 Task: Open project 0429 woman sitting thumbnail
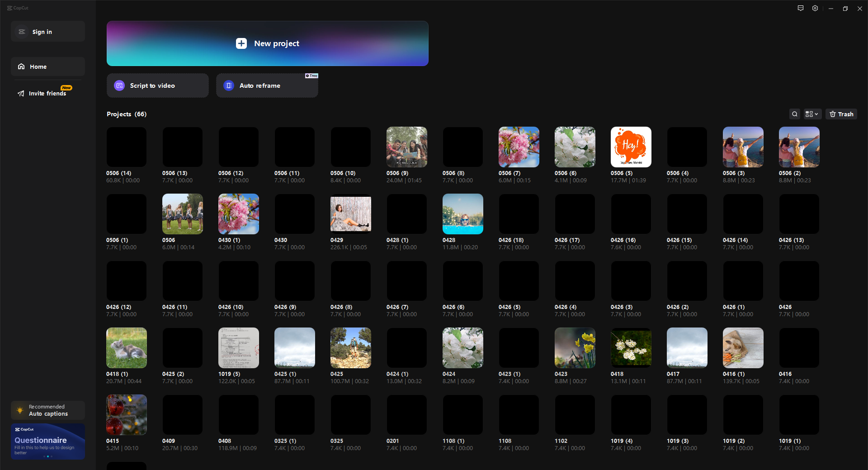click(351, 214)
